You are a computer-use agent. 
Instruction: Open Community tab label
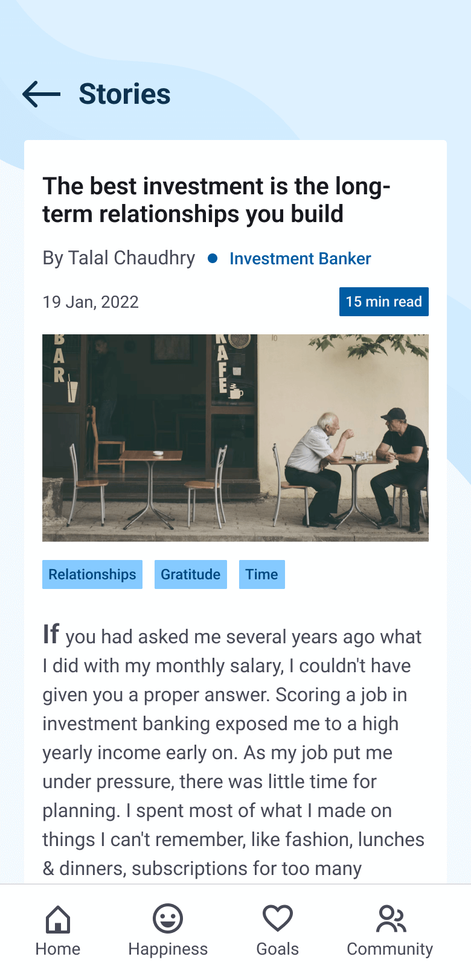tap(390, 949)
